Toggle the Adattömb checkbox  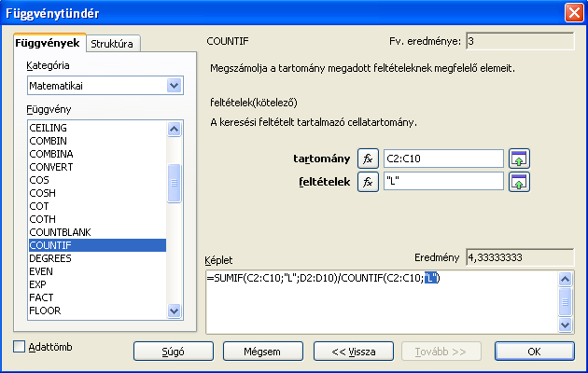point(19,346)
